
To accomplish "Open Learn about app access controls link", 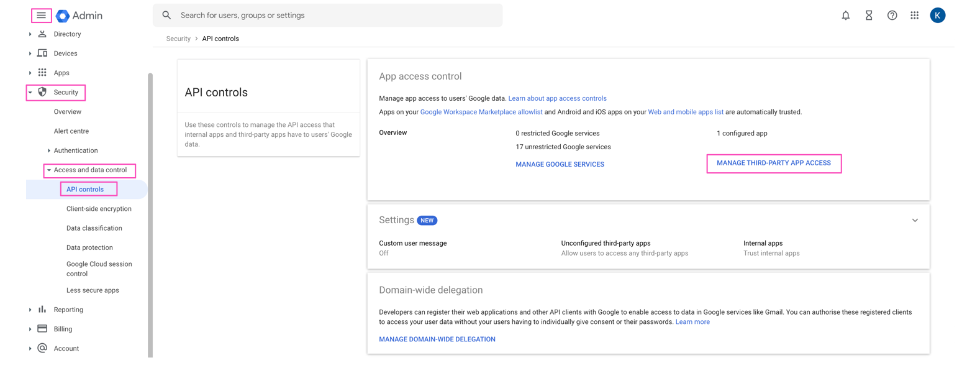I will click(x=557, y=98).
